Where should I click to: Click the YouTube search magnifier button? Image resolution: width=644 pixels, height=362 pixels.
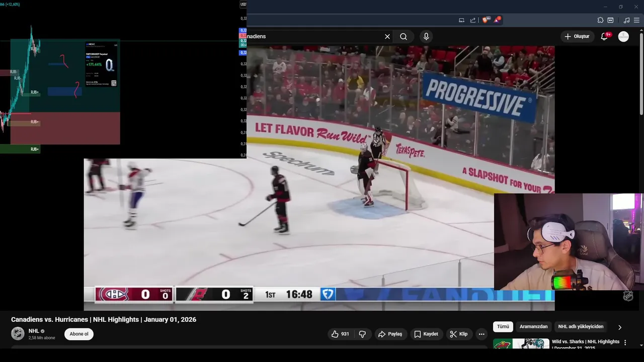coord(404,37)
